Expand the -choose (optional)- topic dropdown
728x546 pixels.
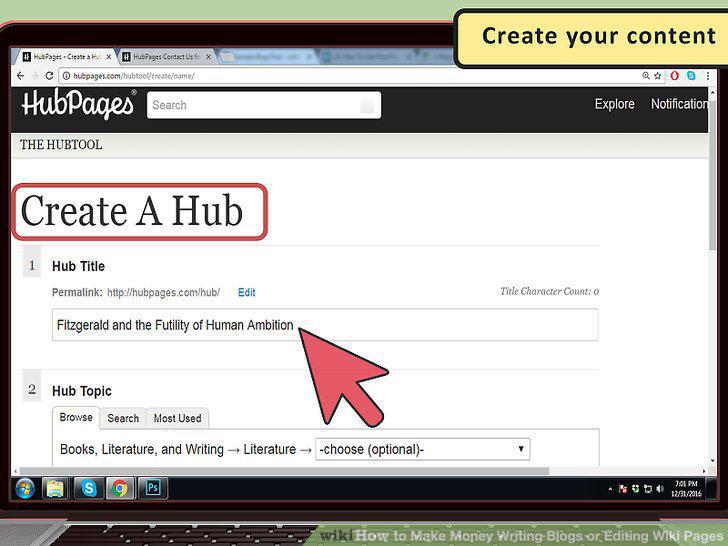422,449
